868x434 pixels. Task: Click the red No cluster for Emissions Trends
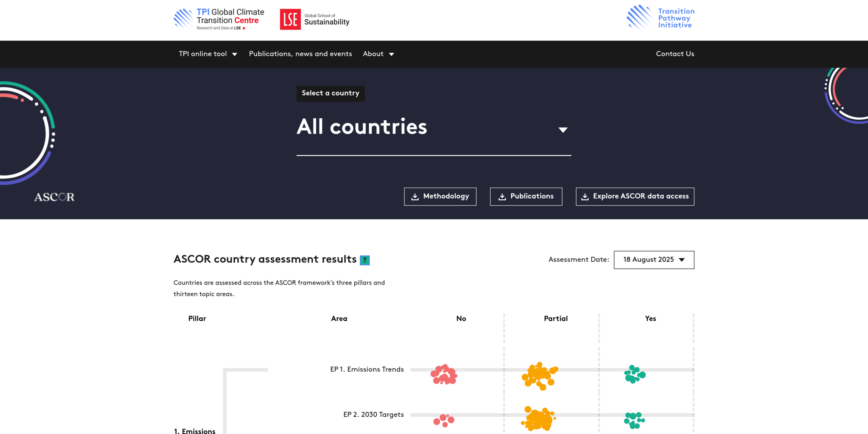click(444, 374)
